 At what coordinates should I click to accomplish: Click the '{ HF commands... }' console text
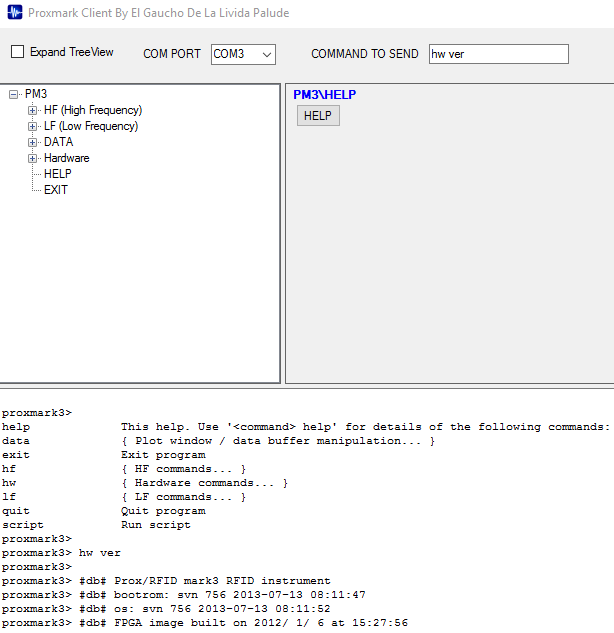pos(184,469)
